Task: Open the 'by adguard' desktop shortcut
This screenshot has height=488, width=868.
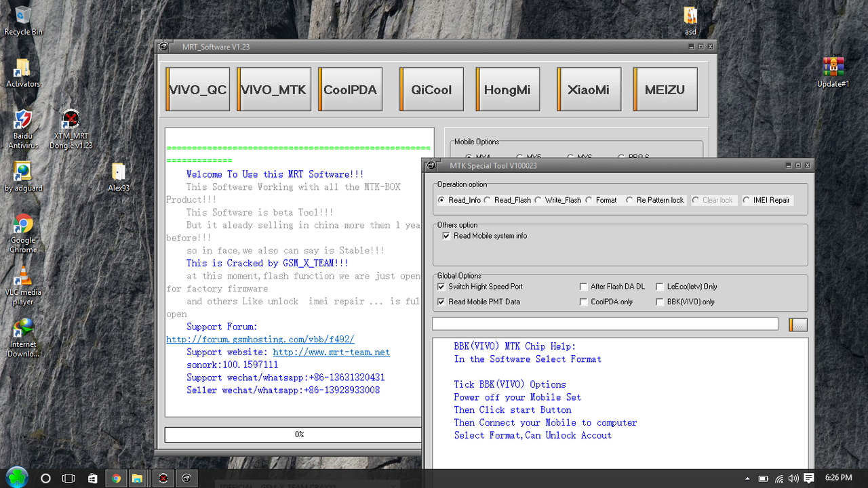Action: (23, 177)
